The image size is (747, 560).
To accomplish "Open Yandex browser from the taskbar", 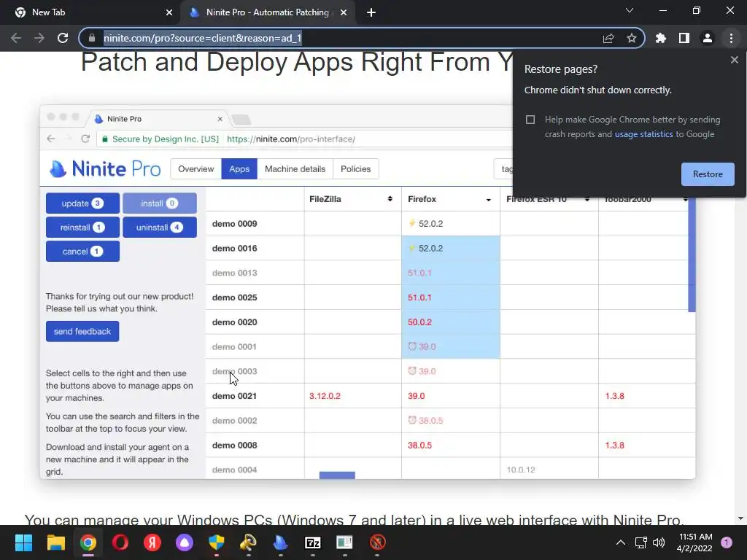I will [x=152, y=542].
